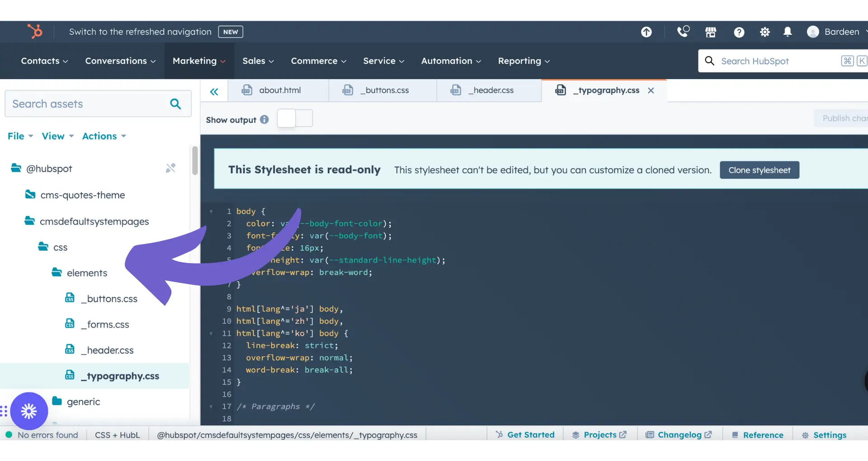Open the help question mark icon
Screen dimensions: 868x461
(x=739, y=32)
